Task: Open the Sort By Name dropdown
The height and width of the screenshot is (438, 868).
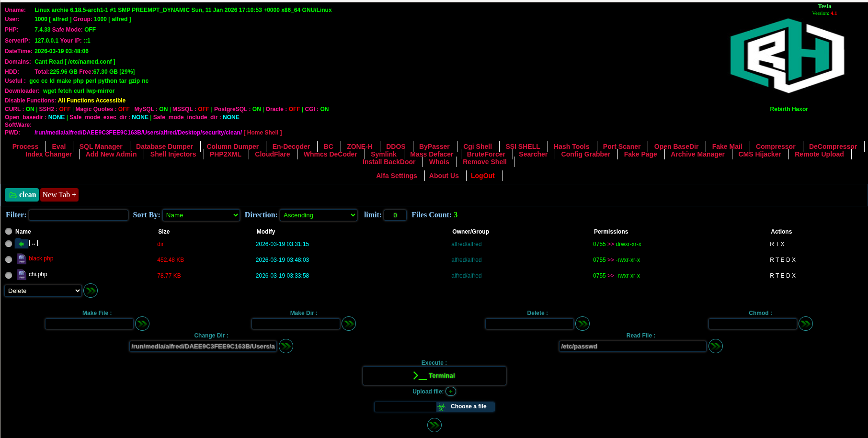Action: 201,215
